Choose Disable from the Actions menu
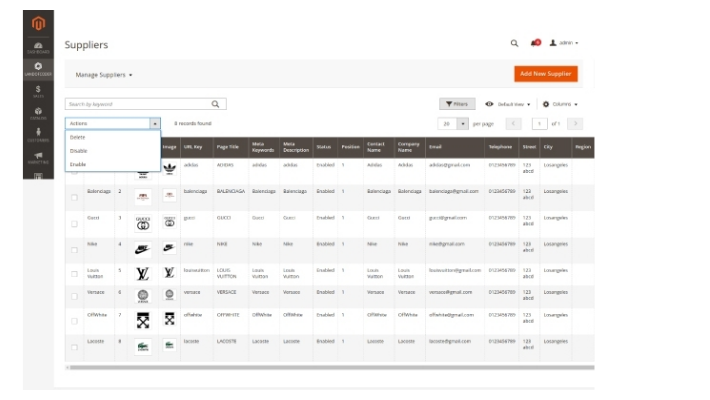Screen dimensions: 710x400 point(79,150)
